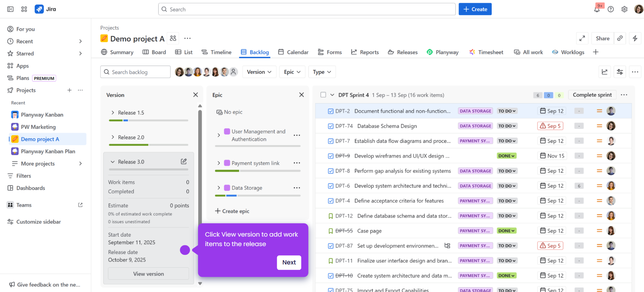The width and height of the screenshot is (644, 292).
Task: Click the team members icon next to Demo project A
Action: 173,38
